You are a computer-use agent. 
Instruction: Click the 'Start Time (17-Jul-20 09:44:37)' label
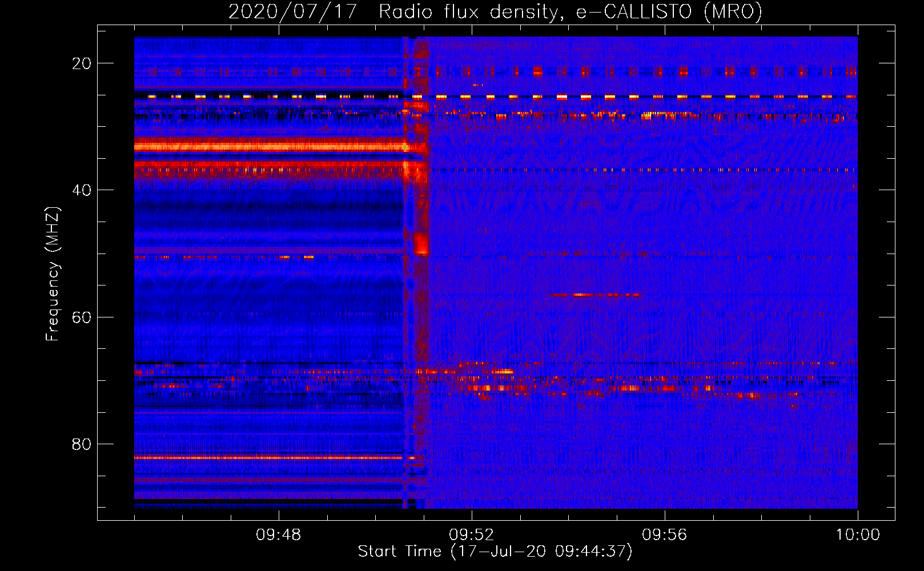click(495, 552)
